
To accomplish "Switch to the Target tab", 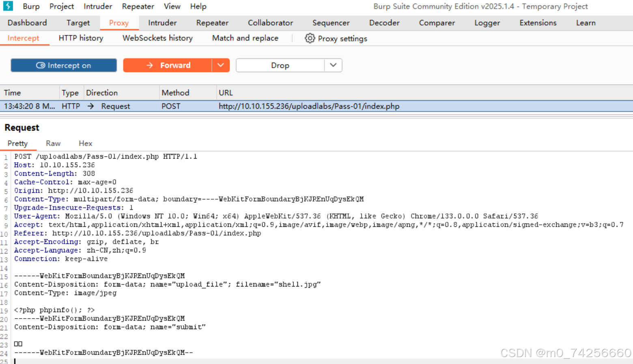I will 78,23.
